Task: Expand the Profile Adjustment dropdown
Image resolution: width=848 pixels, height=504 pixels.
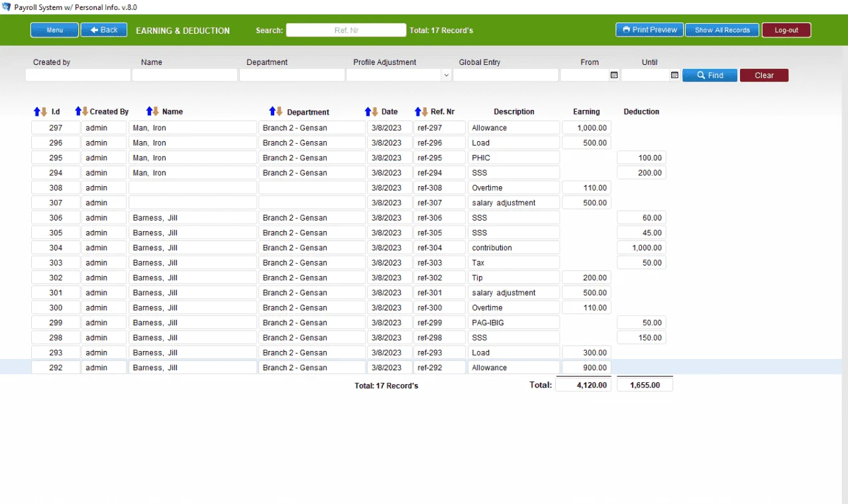Action: pyautogui.click(x=447, y=76)
